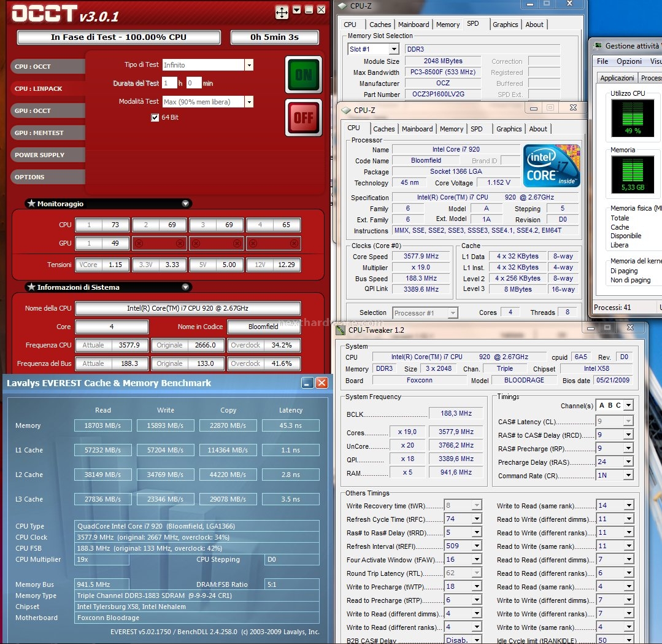This screenshot has width=662, height=644.
Task: Open the Read to Write (different dimms) dropdown
Action: tap(629, 519)
